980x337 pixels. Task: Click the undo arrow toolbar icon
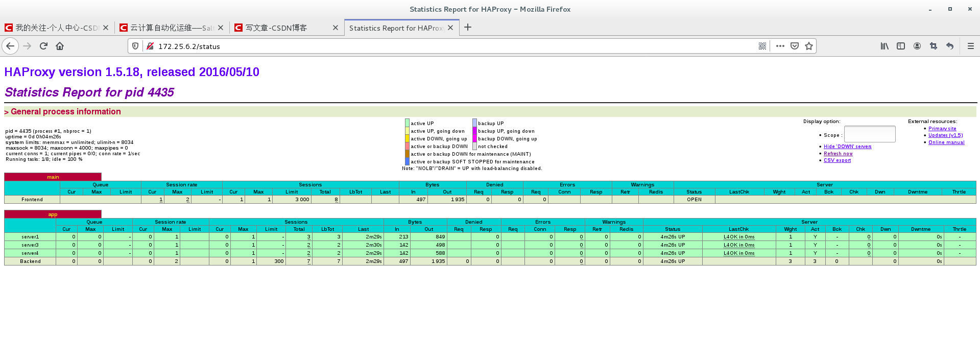tap(950, 46)
